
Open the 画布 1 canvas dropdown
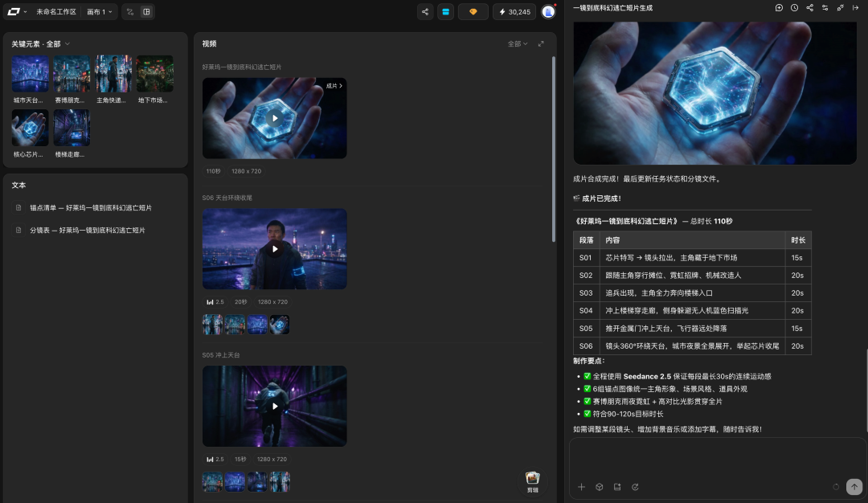[100, 11]
